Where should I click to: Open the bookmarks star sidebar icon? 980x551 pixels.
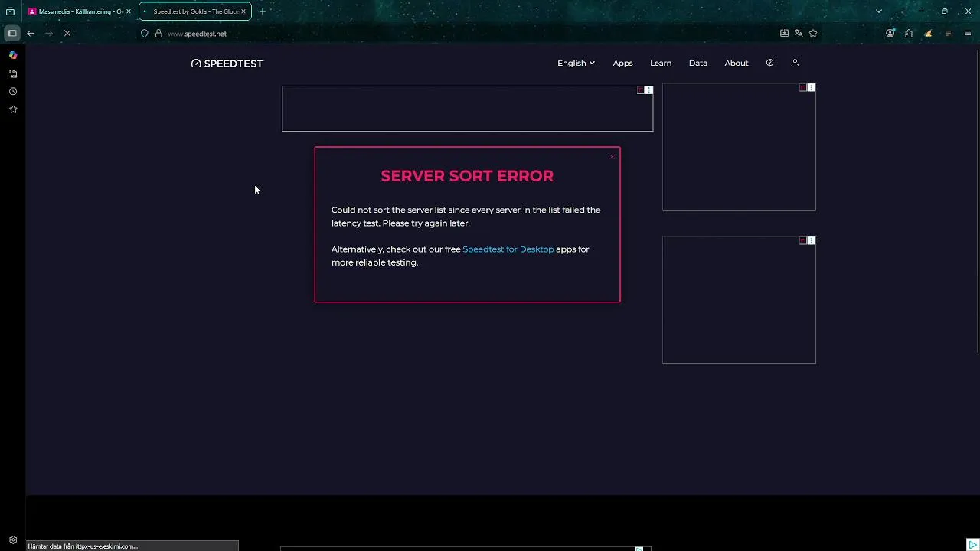coord(13,109)
